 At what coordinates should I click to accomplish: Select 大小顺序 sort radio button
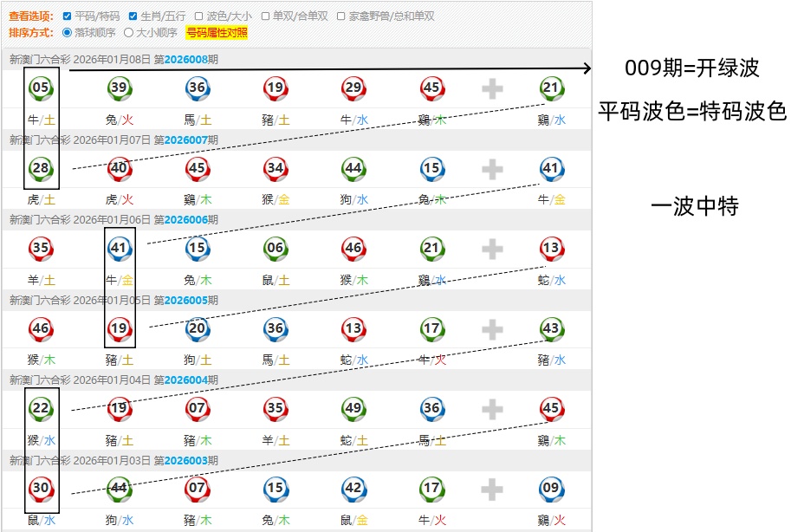pos(128,33)
